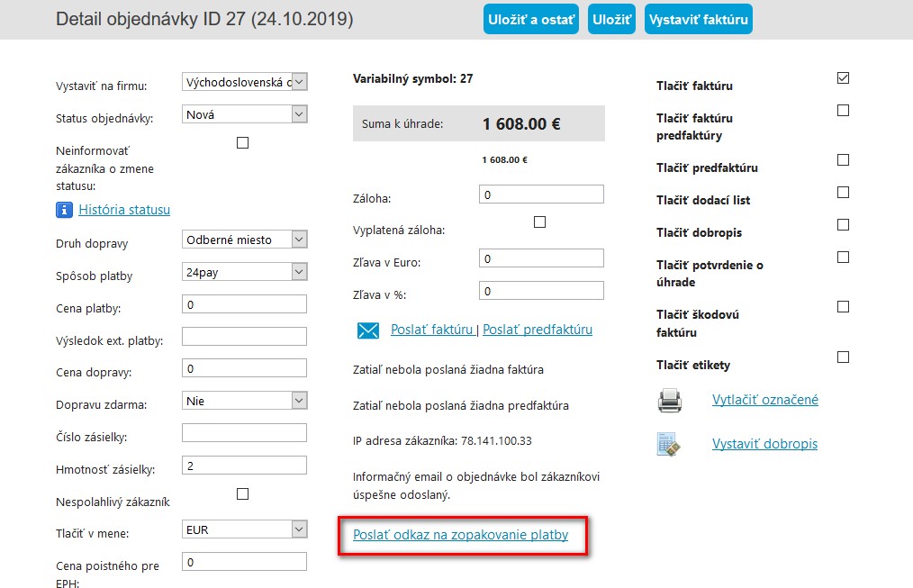913x588 pixels.
Task: Click the blue info icon beside História statusu
Action: [64, 210]
